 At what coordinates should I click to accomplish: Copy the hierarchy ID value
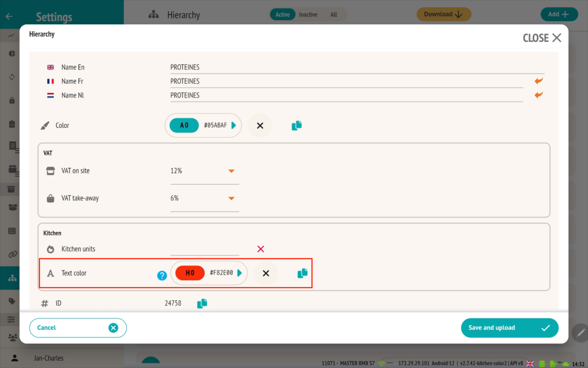(202, 303)
